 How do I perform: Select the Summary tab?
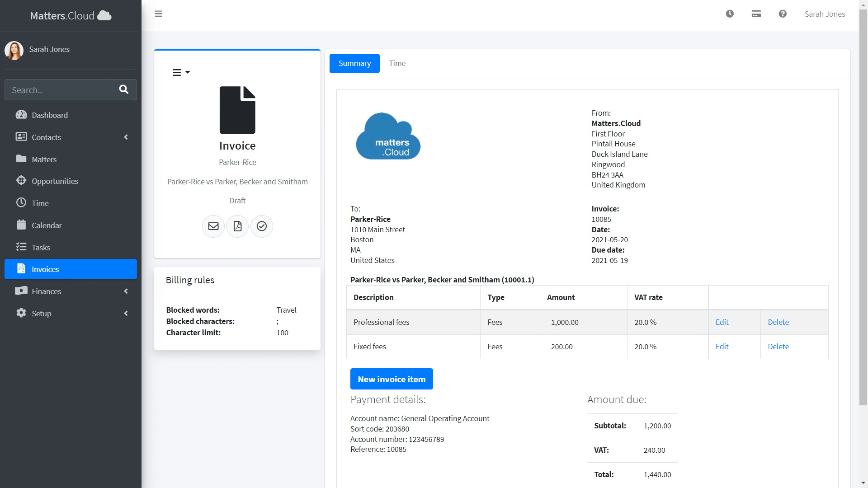(x=354, y=63)
